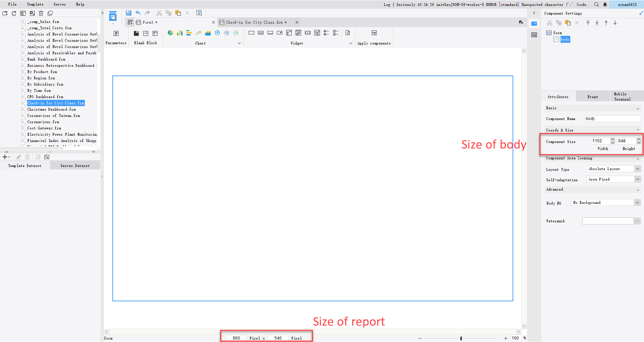644x342 pixels.
Task: Insert a gauge chart component
Action: point(217,33)
